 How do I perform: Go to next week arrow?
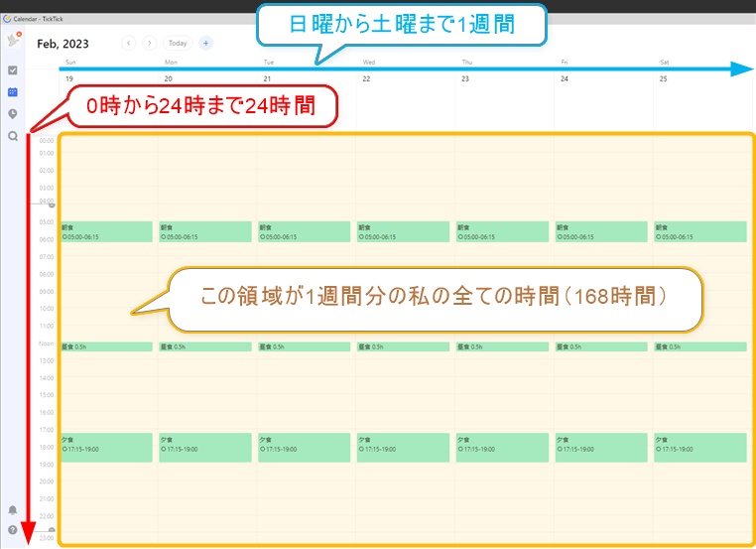click(150, 43)
